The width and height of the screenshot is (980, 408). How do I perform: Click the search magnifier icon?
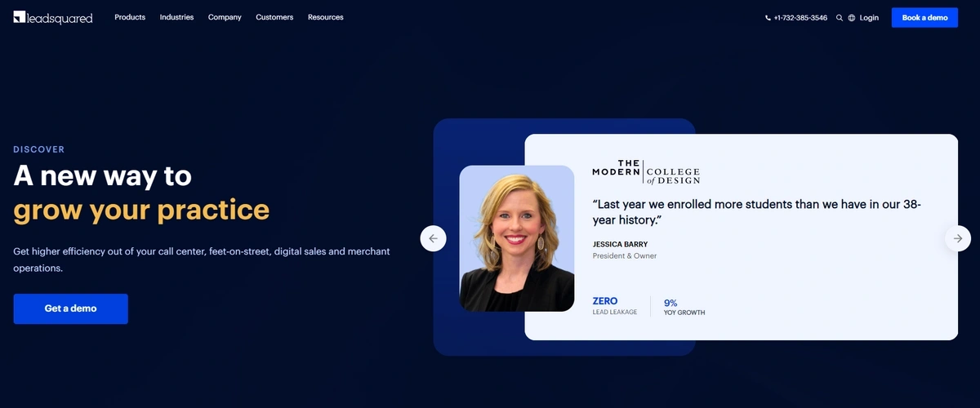pos(840,17)
